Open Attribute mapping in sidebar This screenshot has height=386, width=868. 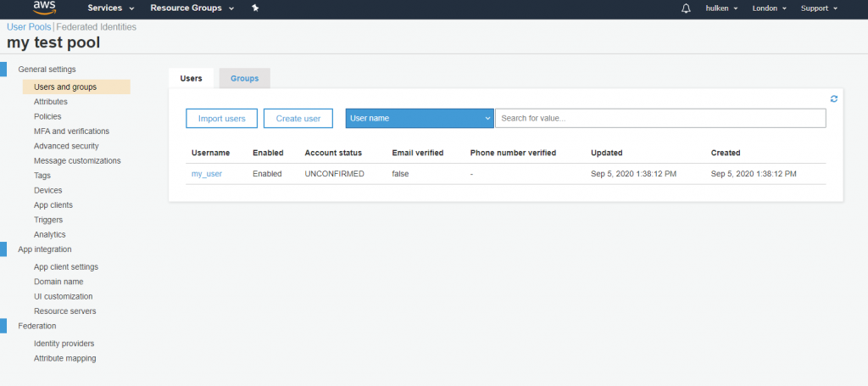pyautogui.click(x=64, y=358)
